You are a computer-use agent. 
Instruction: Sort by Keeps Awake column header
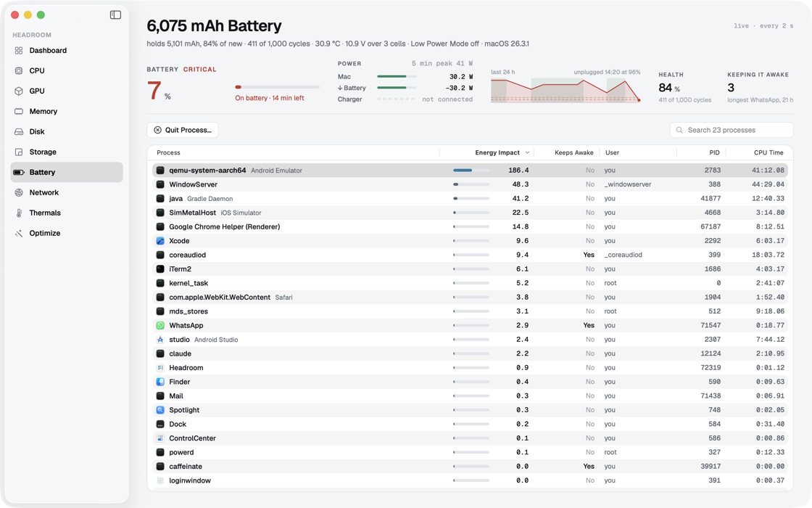point(573,152)
